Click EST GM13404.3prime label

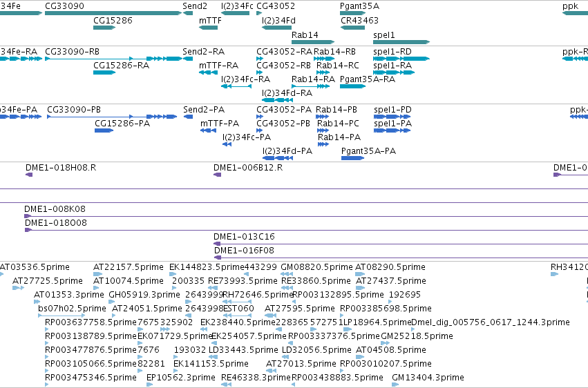(x=428, y=377)
